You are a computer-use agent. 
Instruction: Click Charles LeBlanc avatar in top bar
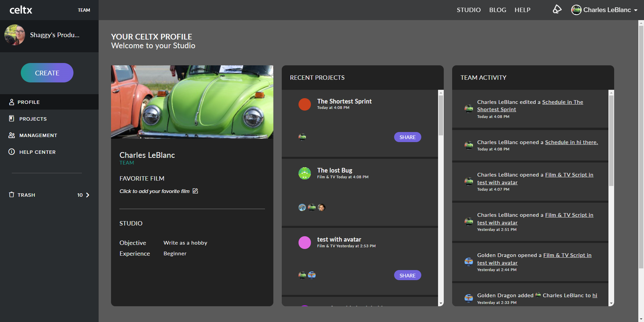click(576, 10)
